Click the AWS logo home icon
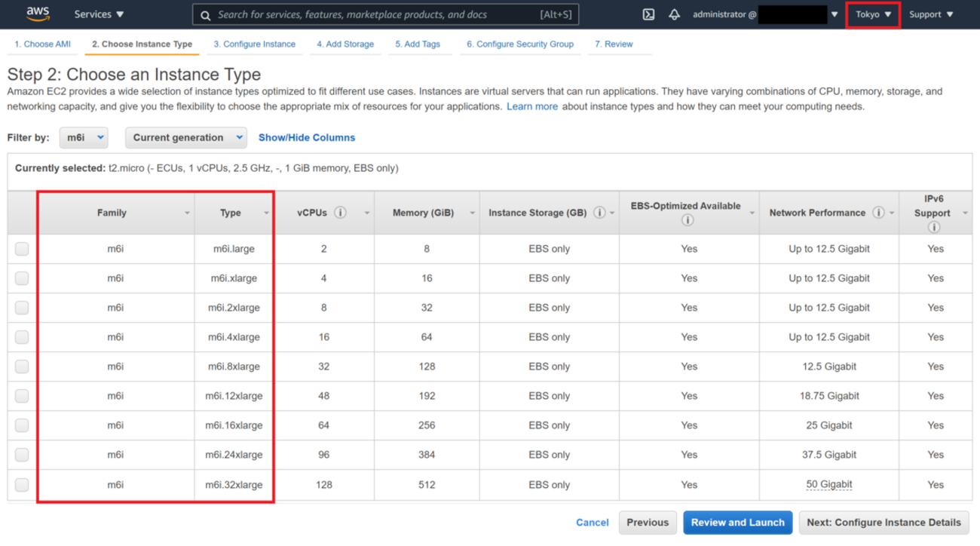The height and width of the screenshot is (546, 980). (38, 14)
